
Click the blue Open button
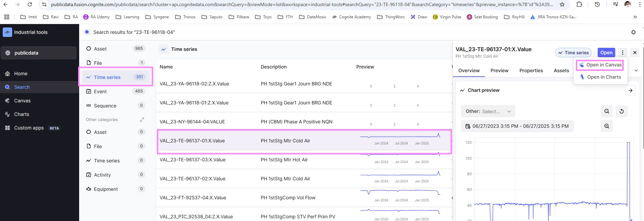click(x=606, y=53)
